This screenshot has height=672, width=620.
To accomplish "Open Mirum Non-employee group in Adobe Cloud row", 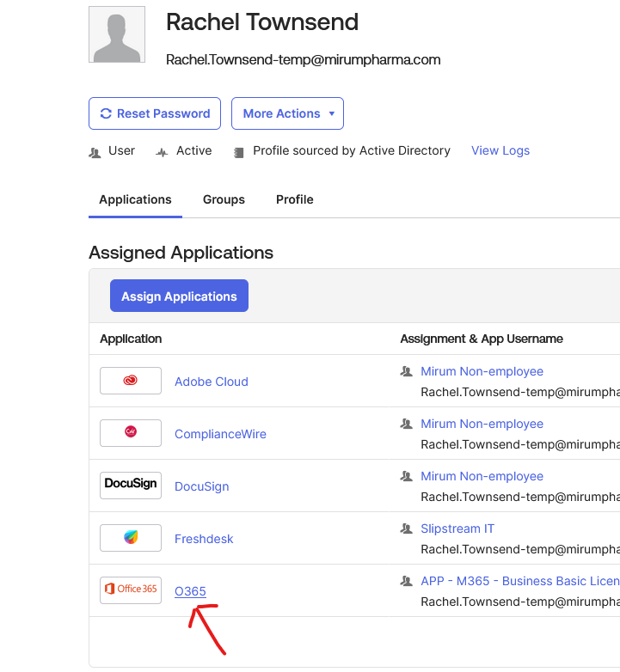I will [x=482, y=371].
